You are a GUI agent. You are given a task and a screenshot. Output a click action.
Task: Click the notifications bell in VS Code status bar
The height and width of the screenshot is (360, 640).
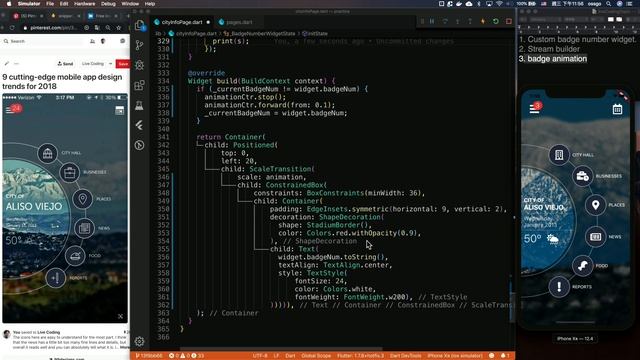coord(504,356)
